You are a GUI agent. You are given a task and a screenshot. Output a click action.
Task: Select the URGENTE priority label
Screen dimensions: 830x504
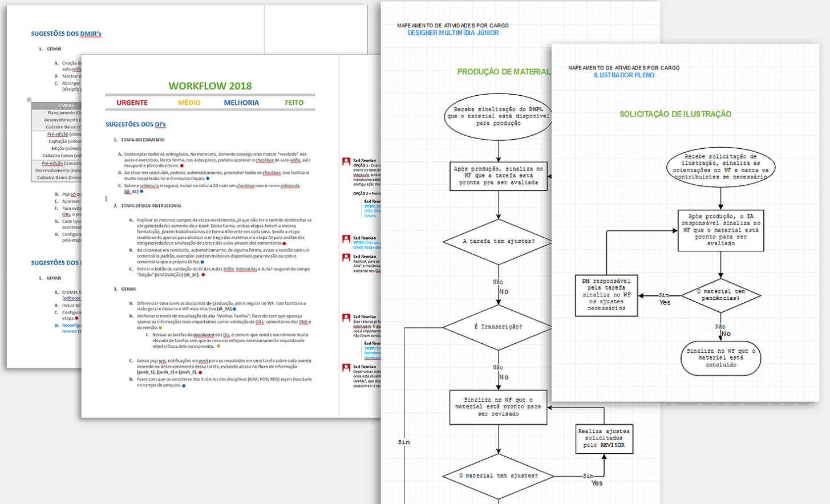(x=132, y=103)
